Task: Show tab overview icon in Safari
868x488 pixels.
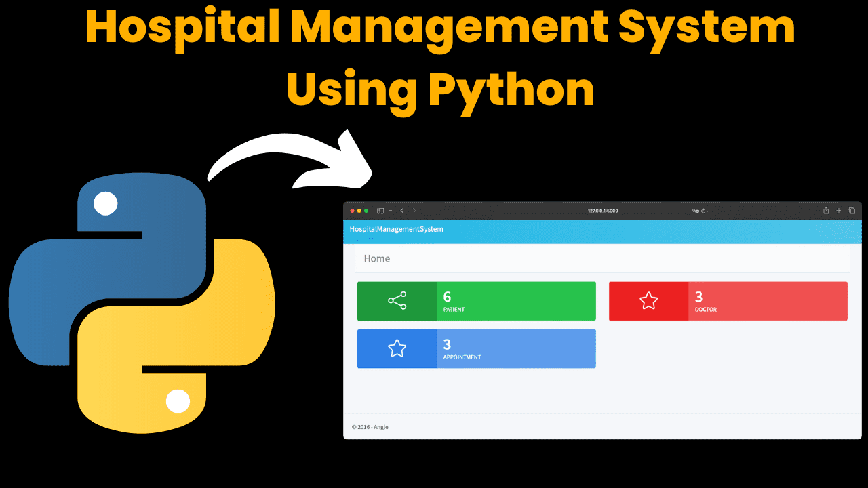Action: 852,211
